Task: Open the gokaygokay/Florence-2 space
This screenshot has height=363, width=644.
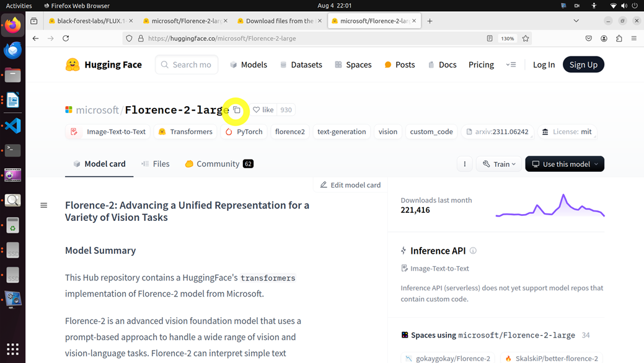Action: coord(448,359)
